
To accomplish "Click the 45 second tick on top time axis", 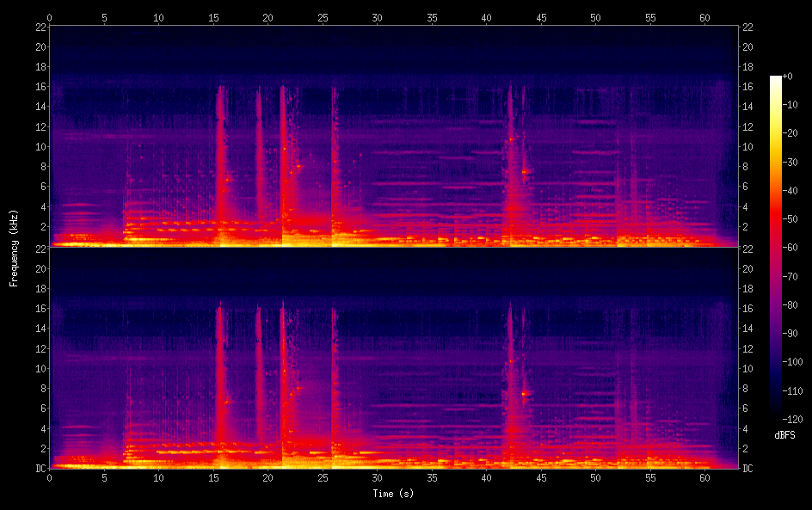I will [x=541, y=17].
